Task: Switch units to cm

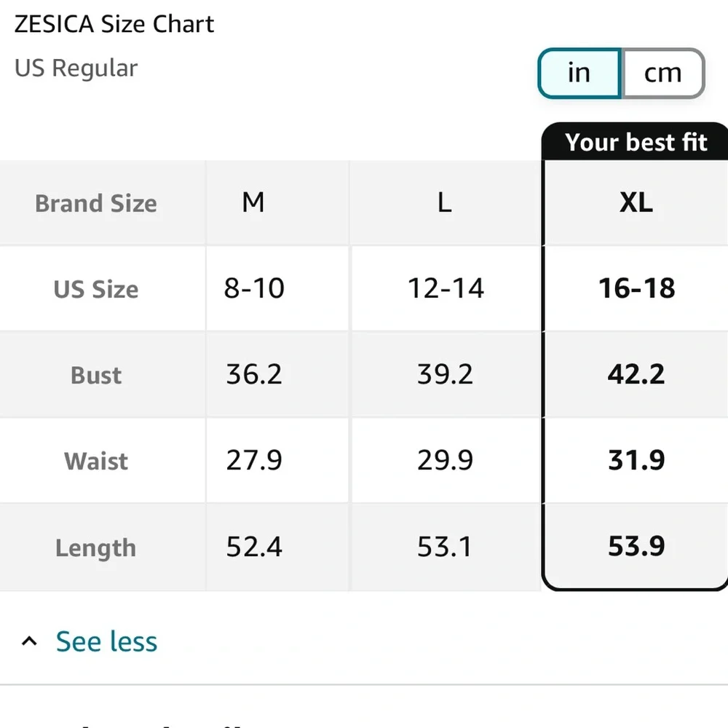Action: (x=662, y=73)
